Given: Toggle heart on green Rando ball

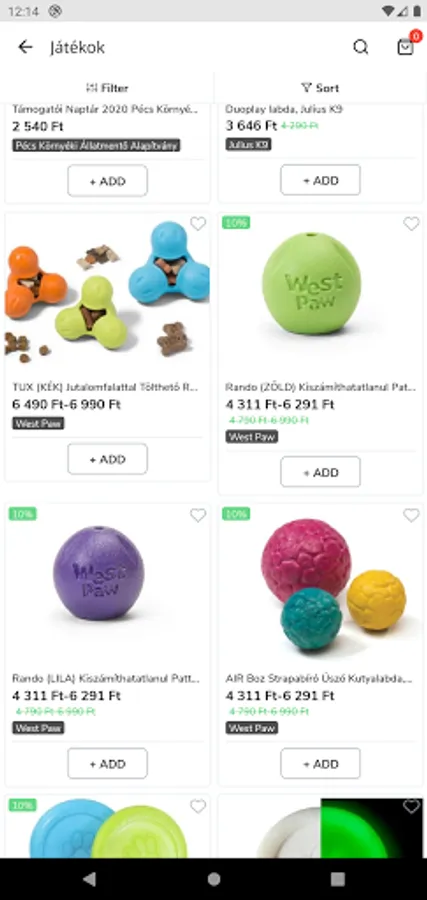Looking at the screenshot, I should coord(411,224).
